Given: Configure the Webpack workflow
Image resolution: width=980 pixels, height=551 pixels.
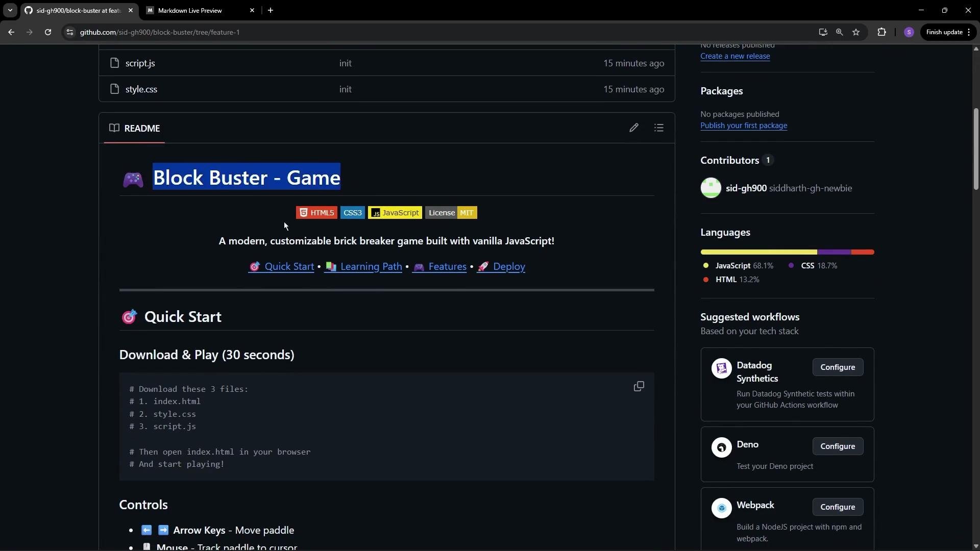Looking at the screenshot, I should pyautogui.click(x=838, y=507).
